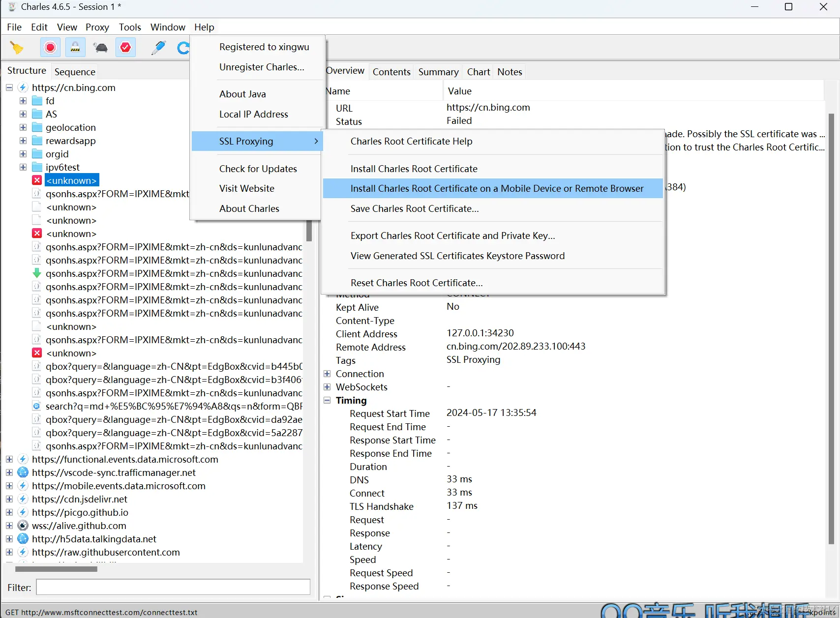Click the Overview panel vertical scrollbar

click(831, 328)
